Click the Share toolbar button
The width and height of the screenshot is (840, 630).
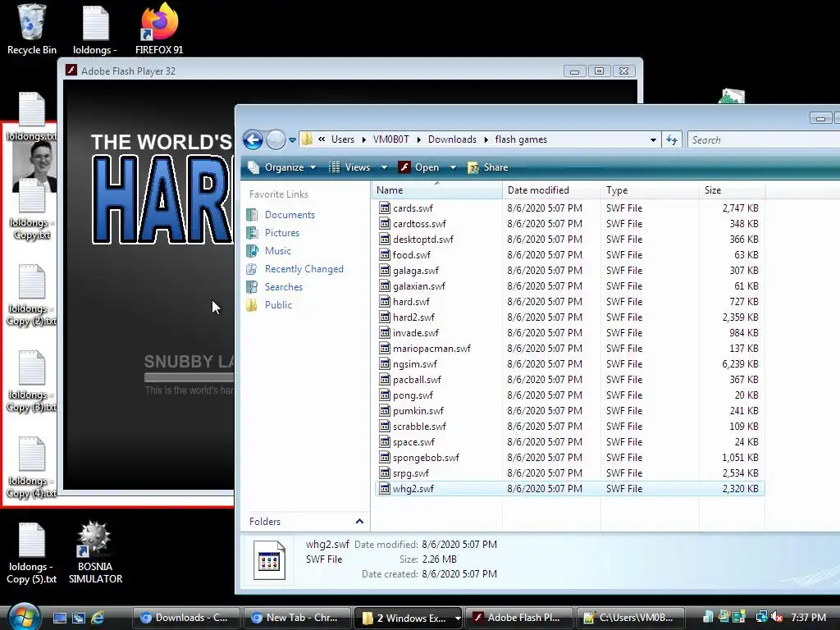488,167
